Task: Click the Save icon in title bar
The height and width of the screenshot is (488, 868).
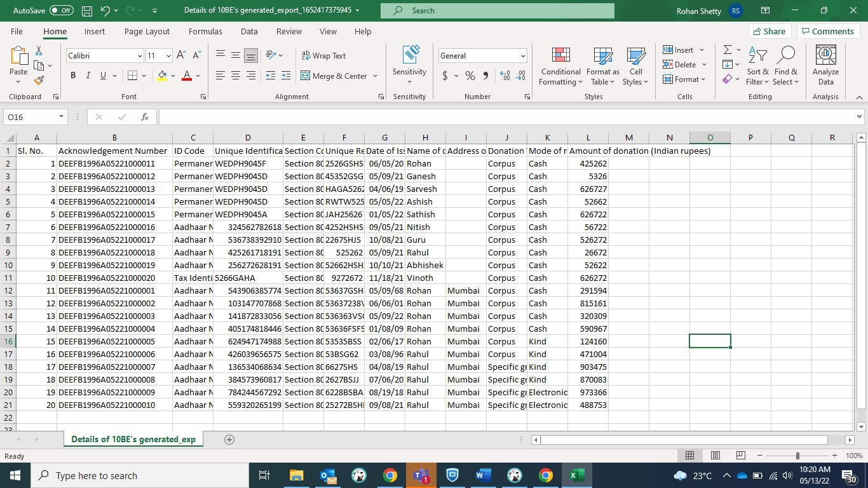Action: click(87, 11)
